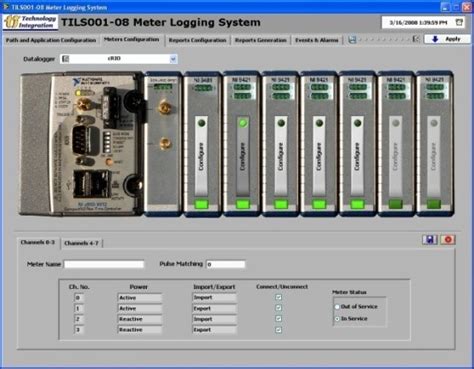The image size is (474, 369).
Task: Open Power selector for channel 0
Action: (140, 298)
